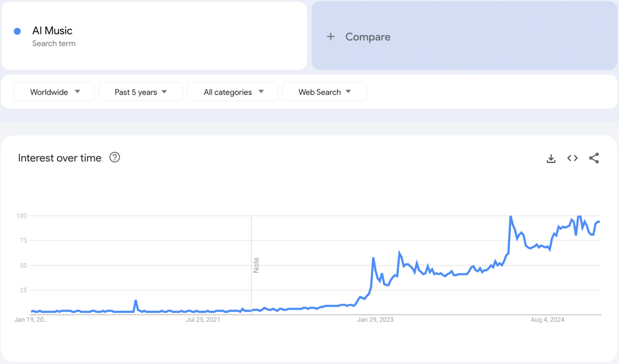Download the interest over time data
This screenshot has height=364, width=619.
point(551,159)
